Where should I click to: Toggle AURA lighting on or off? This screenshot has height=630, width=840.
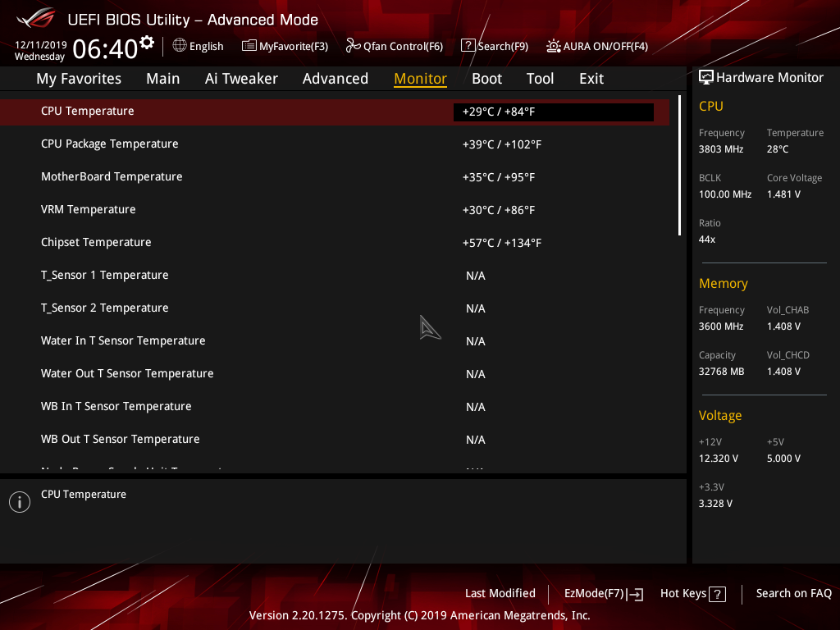click(x=596, y=46)
